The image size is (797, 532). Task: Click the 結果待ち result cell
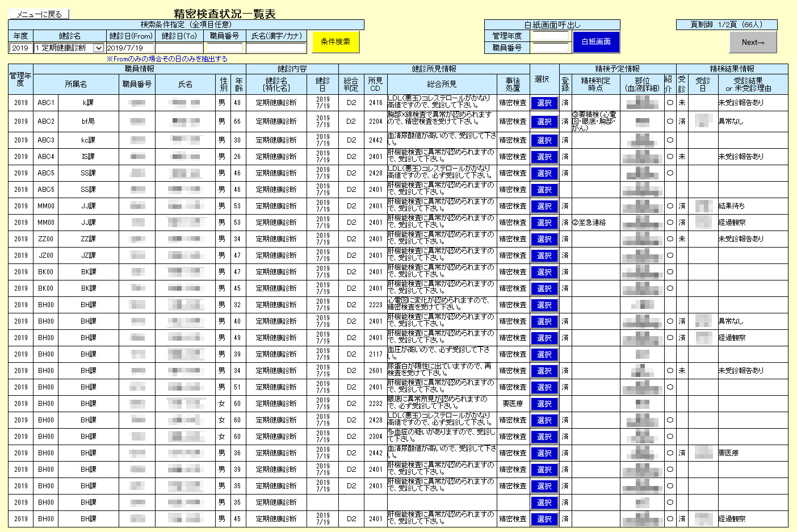[753, 206]
